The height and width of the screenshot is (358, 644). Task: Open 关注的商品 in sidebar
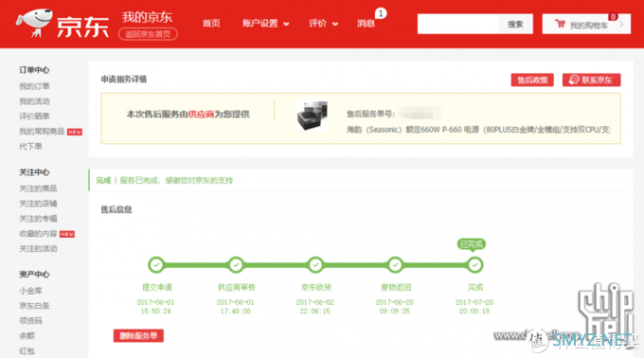[38, 188]
